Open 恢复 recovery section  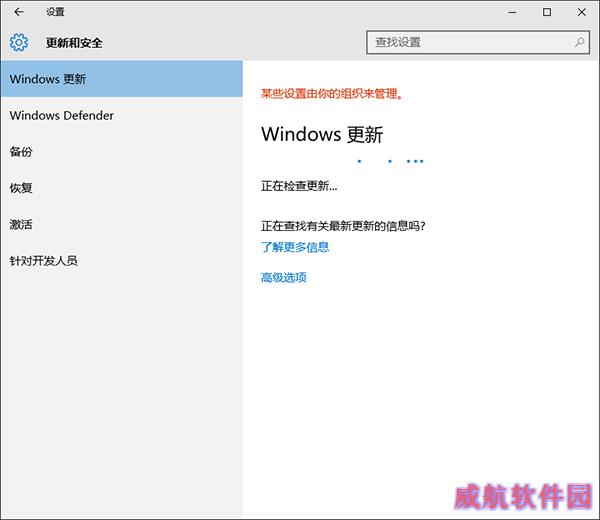click(122, 188)
